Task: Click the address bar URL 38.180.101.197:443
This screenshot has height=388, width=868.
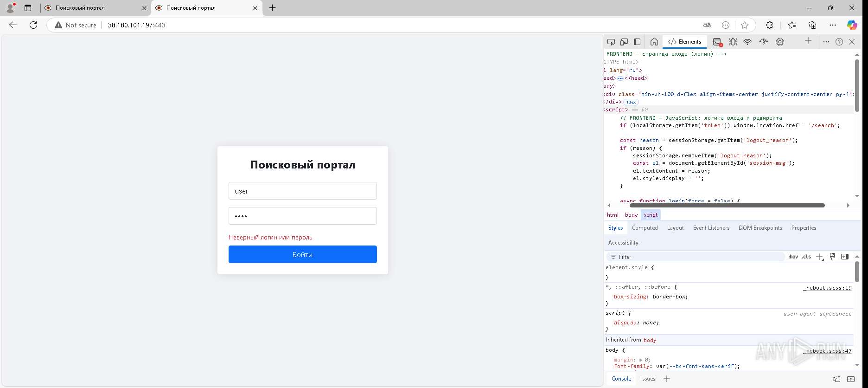Action: tap(137, 25)
